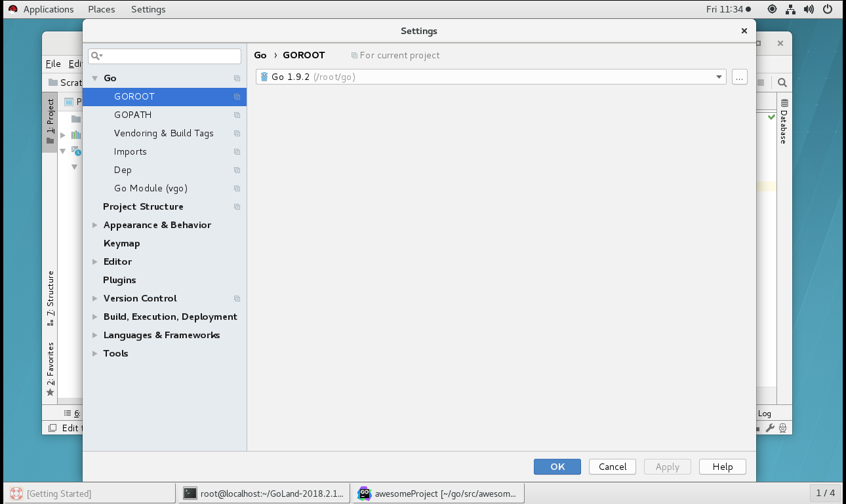Click the wrench icon in GoLand status bar
The height and width of the screenshot is (504, 846).
click(770, 428)
